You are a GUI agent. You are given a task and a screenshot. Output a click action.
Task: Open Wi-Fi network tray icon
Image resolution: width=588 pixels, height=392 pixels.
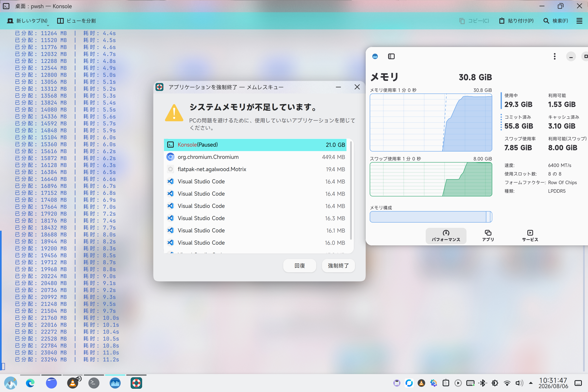click(x=507, y=383)
